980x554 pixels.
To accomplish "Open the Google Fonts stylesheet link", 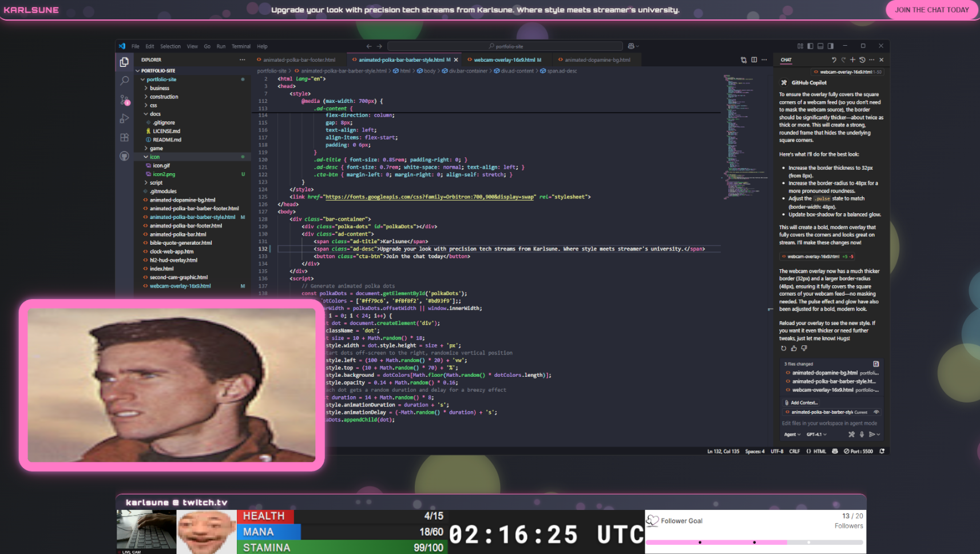I will click(x=430, y=197).
